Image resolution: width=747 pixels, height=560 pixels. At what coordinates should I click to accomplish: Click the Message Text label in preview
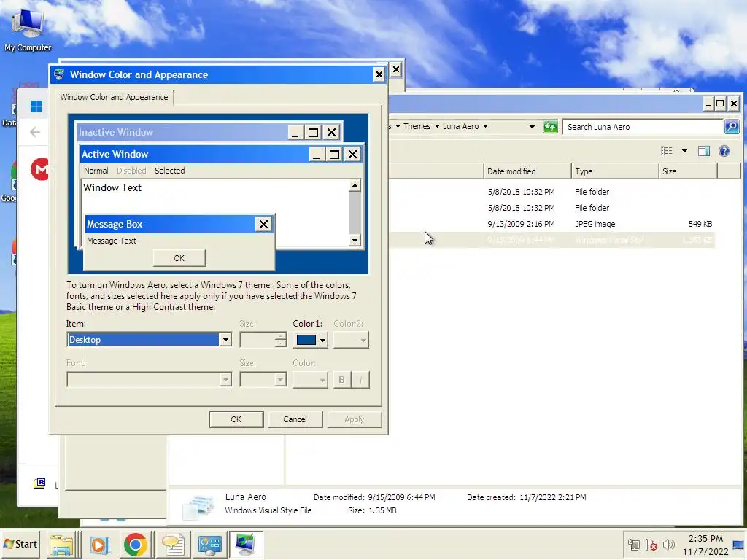(112, 241)
